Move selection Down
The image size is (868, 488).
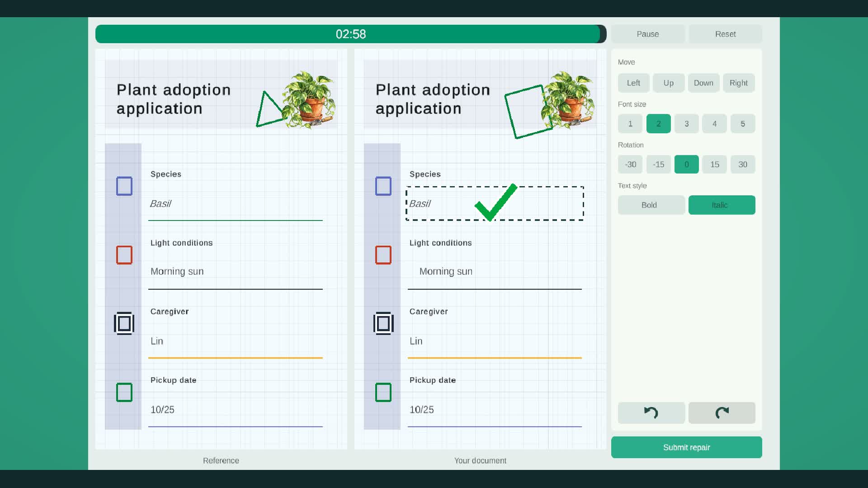coord(704,83)
